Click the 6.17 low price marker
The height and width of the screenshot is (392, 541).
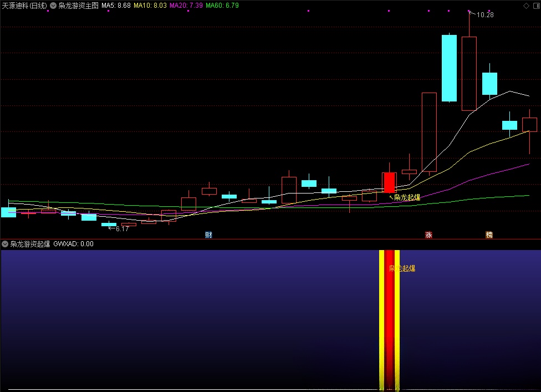click(121, 228)
